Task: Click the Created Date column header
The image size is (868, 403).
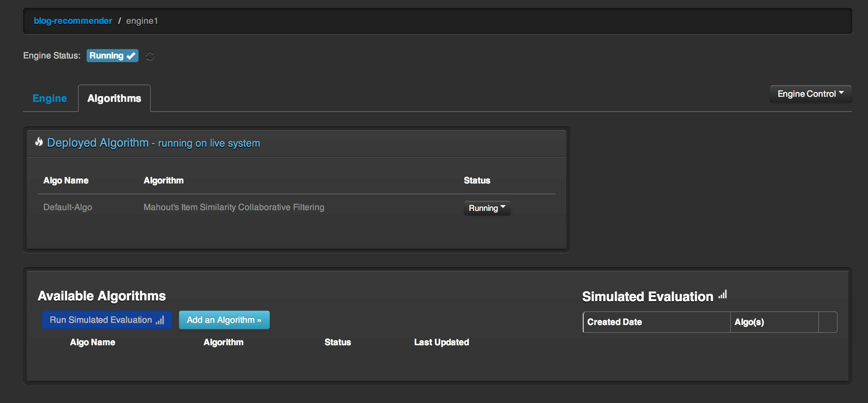Action: pos(614,322)
